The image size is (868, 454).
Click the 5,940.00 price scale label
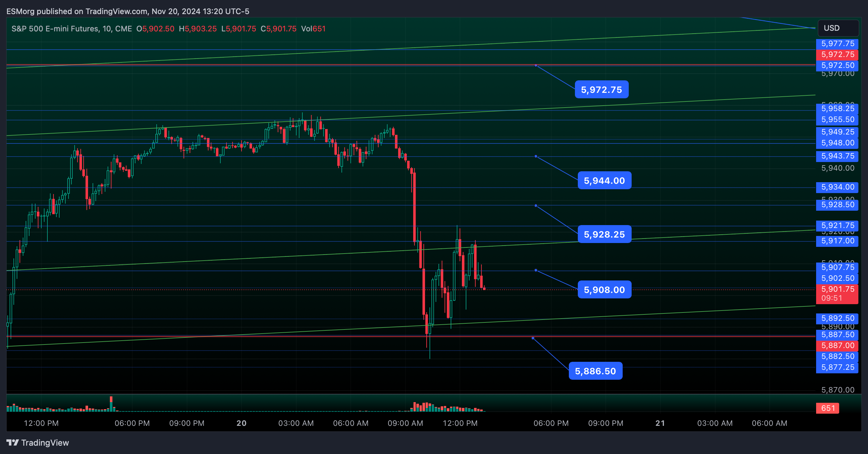(x=838, y=168)
